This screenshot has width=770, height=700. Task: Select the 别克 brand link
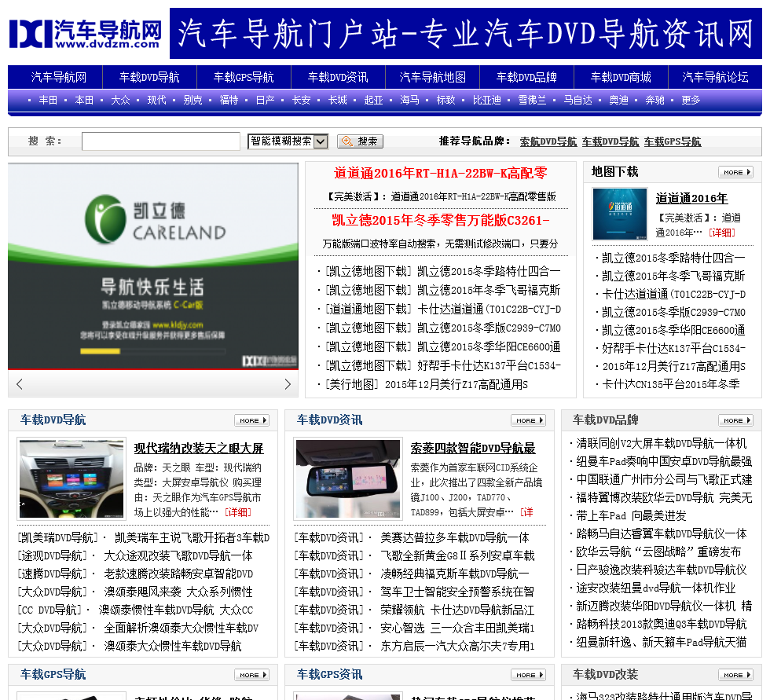(193, 100)
